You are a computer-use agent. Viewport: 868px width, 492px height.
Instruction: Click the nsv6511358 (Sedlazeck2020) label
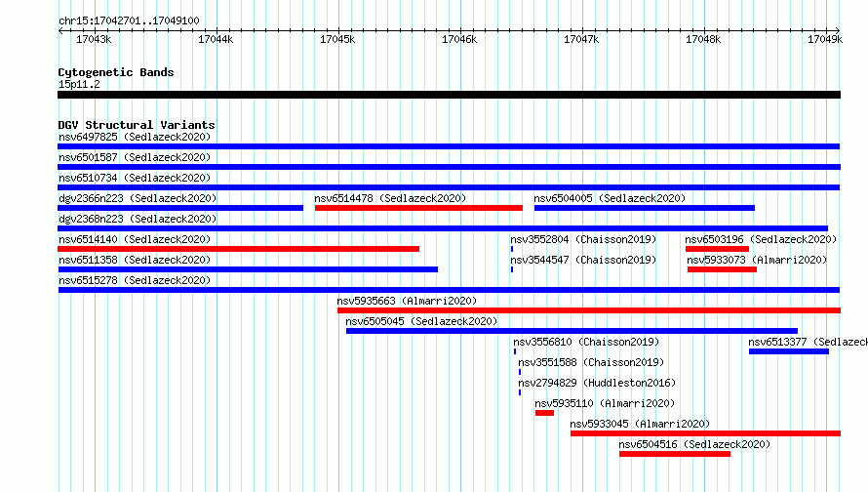click(135, 260)
